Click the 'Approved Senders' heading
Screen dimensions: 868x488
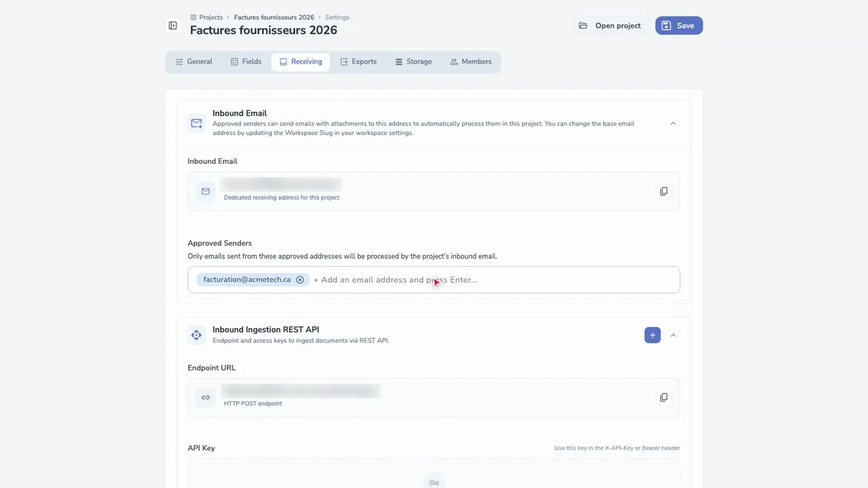click(219, 243)
